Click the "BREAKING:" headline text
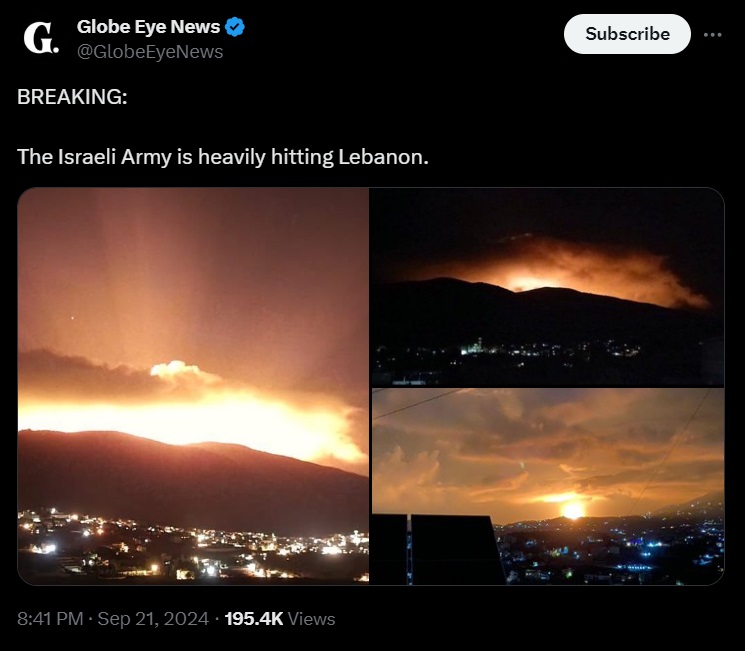 click(72, 96)
